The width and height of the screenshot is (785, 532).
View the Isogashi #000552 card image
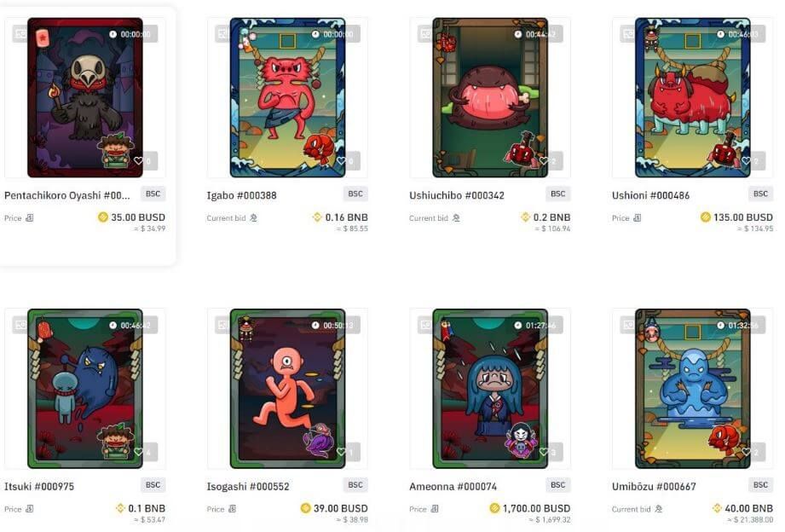(287, 389)
